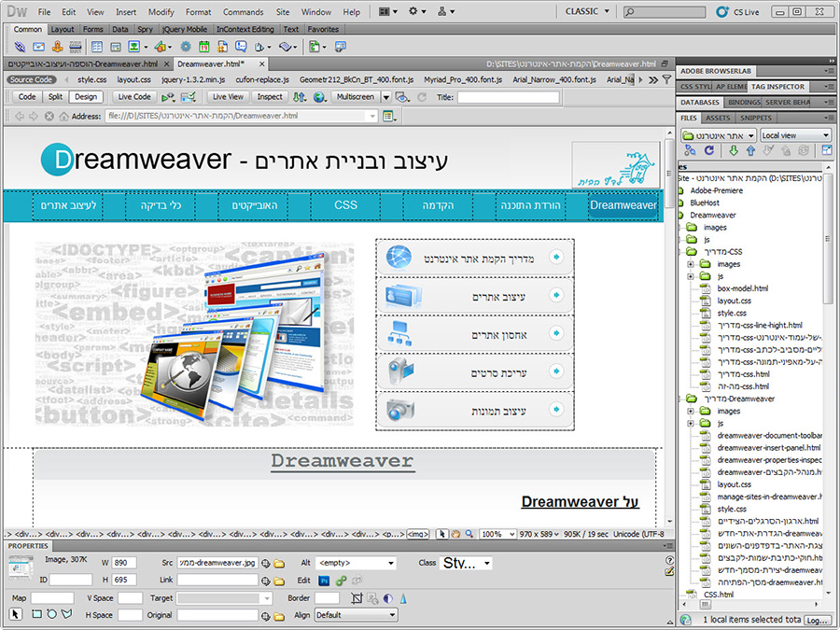Open the layout.css related file

point(133,80)
